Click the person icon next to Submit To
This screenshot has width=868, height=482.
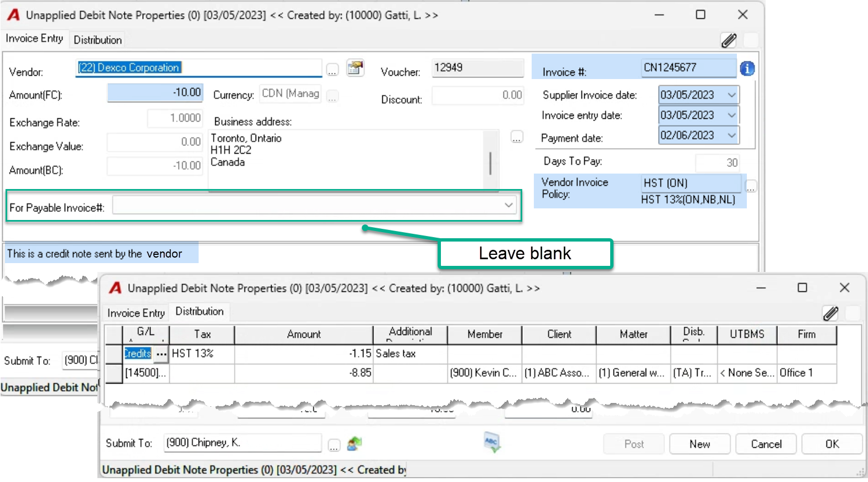click(x=354, y=443)
